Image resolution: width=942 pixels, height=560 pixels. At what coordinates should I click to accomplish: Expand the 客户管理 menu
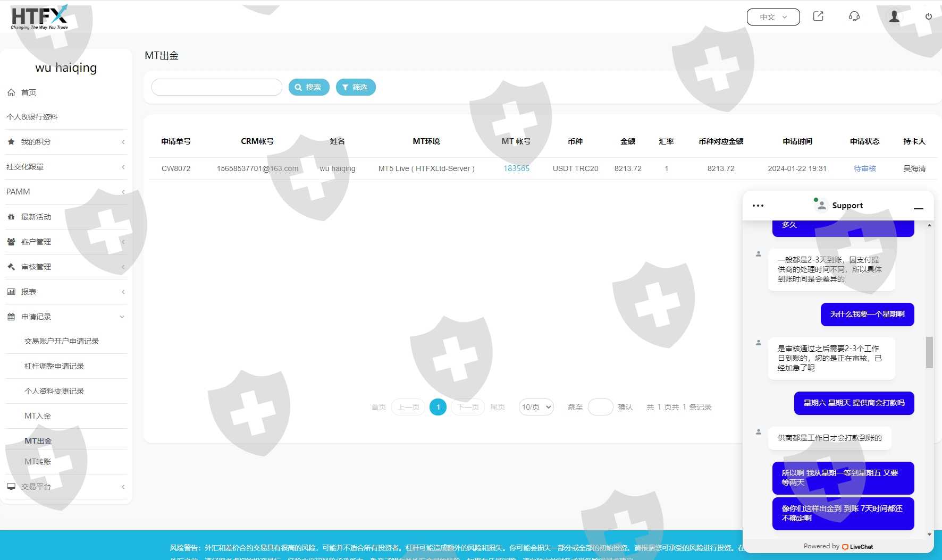(x=123, y=242)
